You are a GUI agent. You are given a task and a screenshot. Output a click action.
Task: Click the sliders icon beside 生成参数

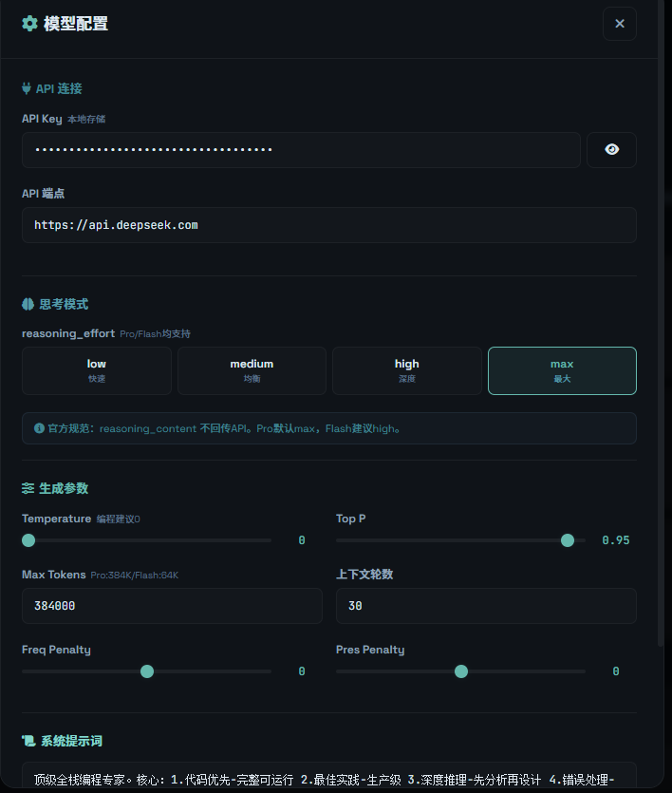(x=28, y=488)
